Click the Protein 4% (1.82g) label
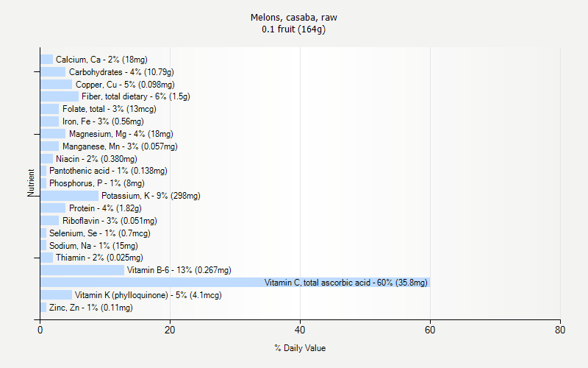Viewport: 588px width, 368px height. pos(105,208)
